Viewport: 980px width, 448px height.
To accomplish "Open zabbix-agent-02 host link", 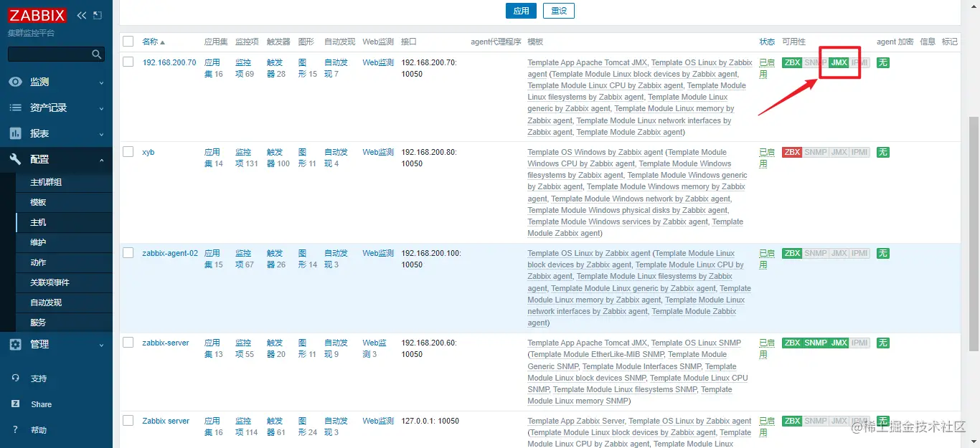I will coord(170,253).
